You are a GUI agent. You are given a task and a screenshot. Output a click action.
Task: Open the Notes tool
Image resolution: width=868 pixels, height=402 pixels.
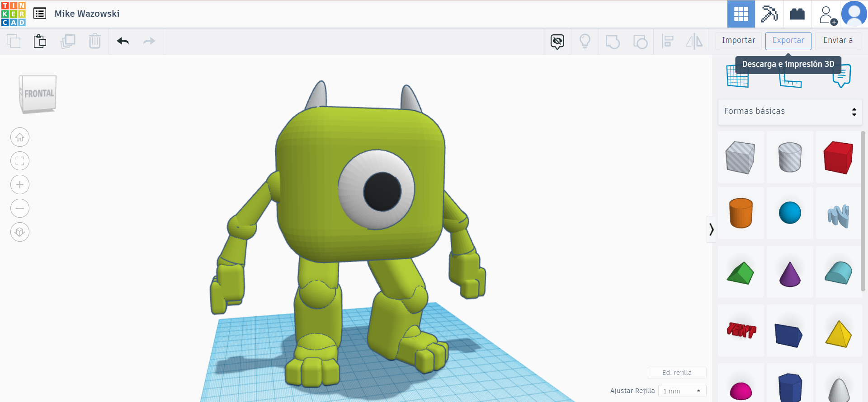842,75
